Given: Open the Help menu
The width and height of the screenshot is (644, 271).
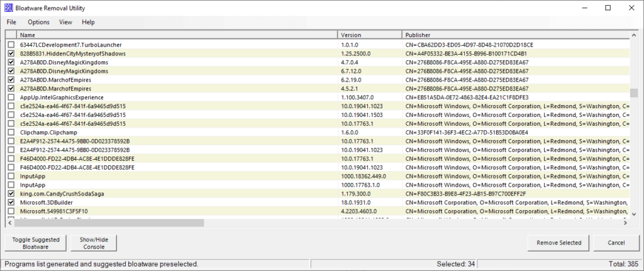Looking at the screenshot, I should coord(88,22).
